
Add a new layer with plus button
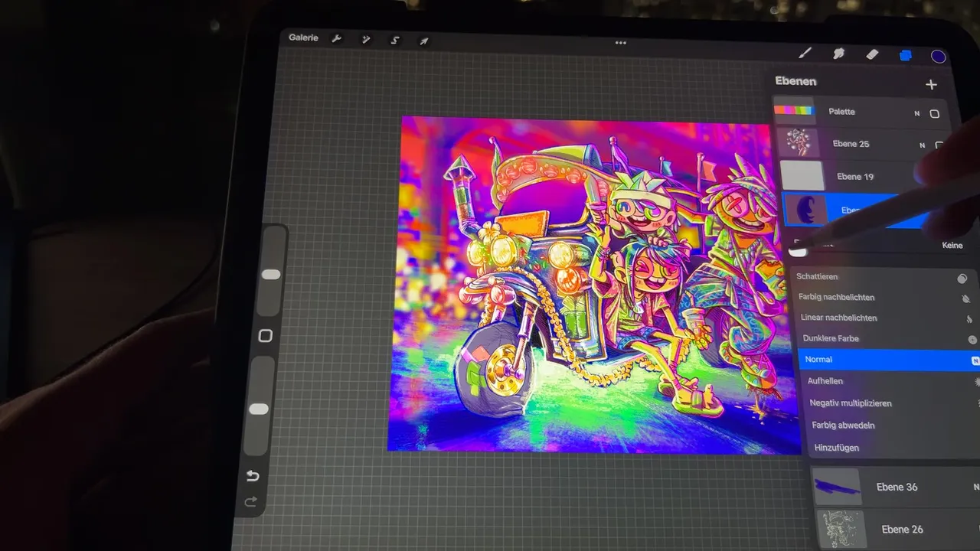(x=931, y=84)
